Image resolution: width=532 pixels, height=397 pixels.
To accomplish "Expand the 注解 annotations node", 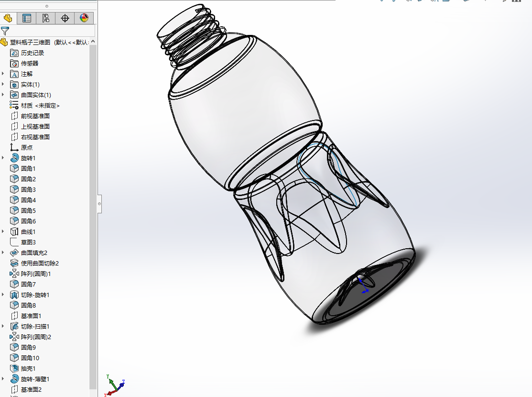I will pyautogui.click(x=3, y=73).
